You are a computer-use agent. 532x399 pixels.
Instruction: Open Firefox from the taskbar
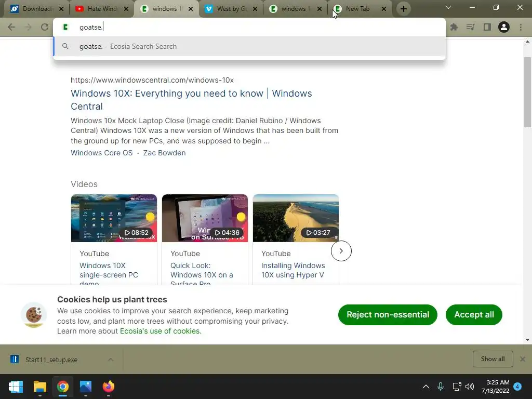(109, 387)
